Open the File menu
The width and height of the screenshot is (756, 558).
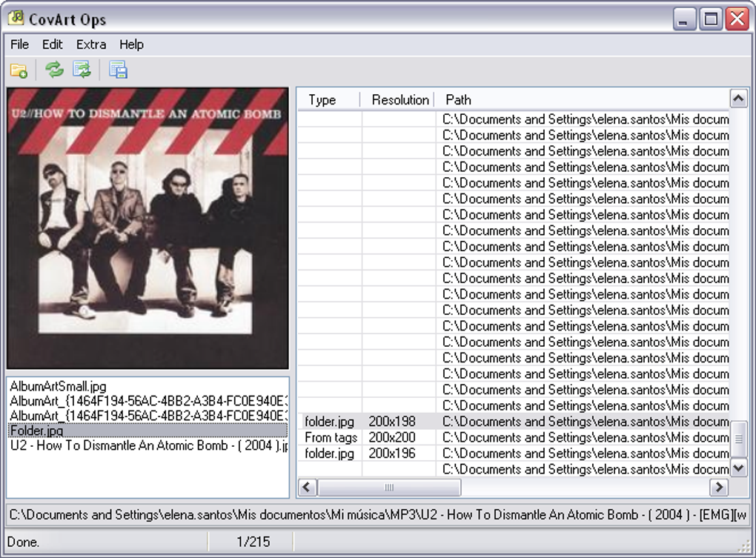point(20,44)
